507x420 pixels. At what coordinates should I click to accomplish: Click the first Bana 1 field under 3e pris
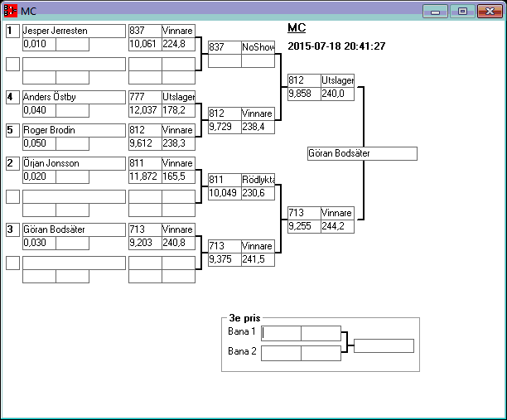tap(282, 333)
